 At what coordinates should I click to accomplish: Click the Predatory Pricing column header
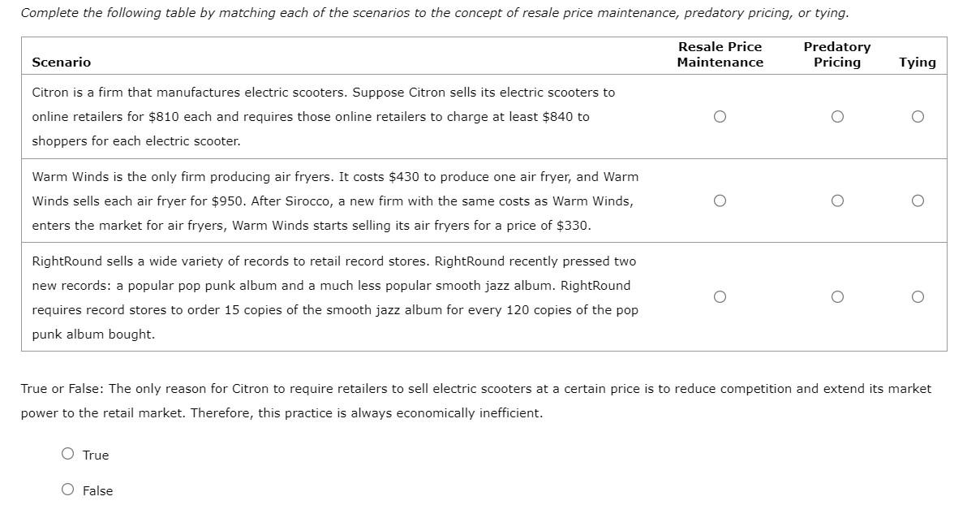(x=837, y=54)
